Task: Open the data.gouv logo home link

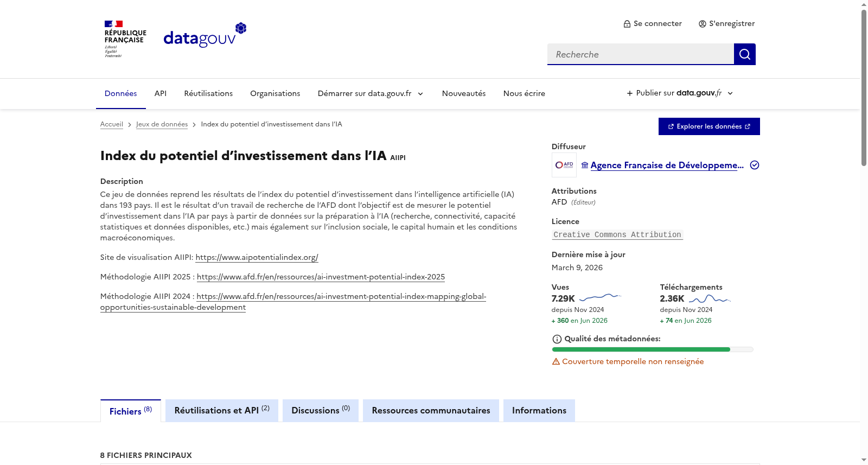Action: [x=205, y=35]
